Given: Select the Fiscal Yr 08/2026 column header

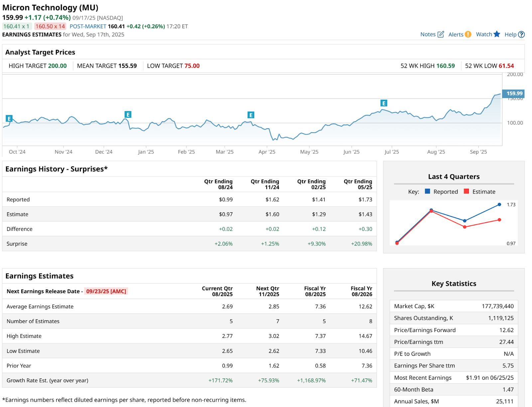Looking at the screenshot, I should pyautogui.click(x=361, y=291).
